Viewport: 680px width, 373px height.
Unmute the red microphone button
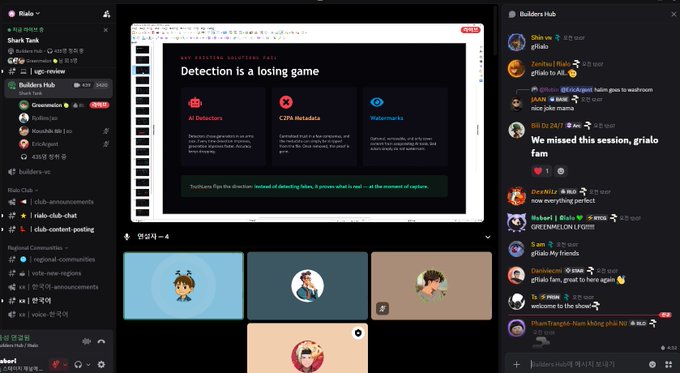point(56,364)
